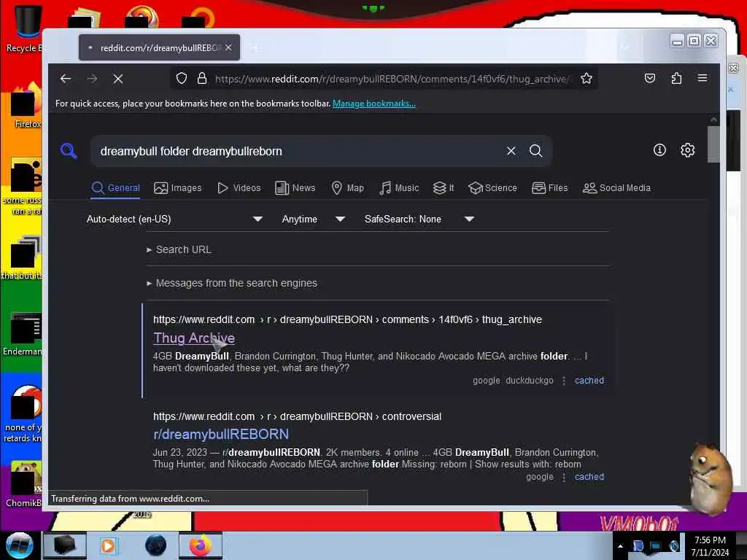
Task: Focus the Firefox address bar URL
Action: pos(391,79)
